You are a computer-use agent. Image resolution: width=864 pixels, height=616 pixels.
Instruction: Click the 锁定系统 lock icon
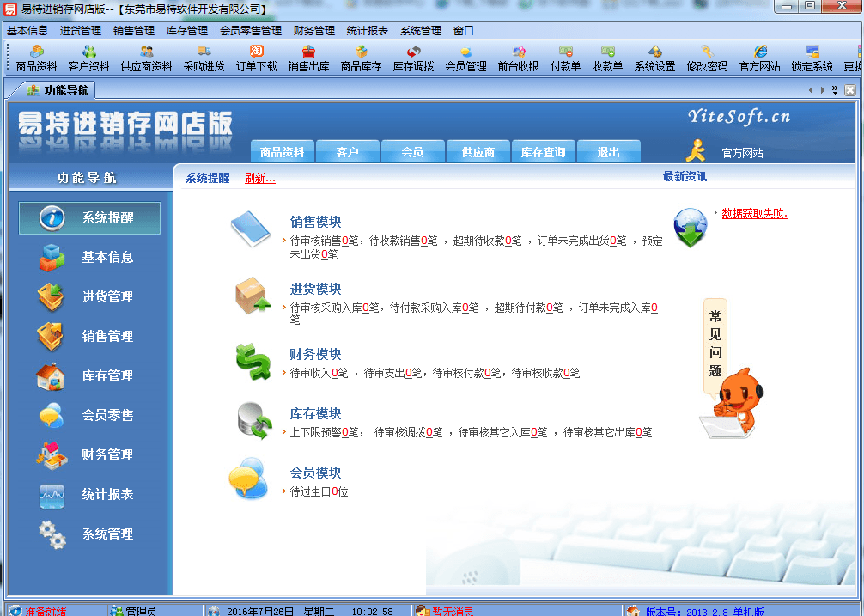(x=812, y=58)
